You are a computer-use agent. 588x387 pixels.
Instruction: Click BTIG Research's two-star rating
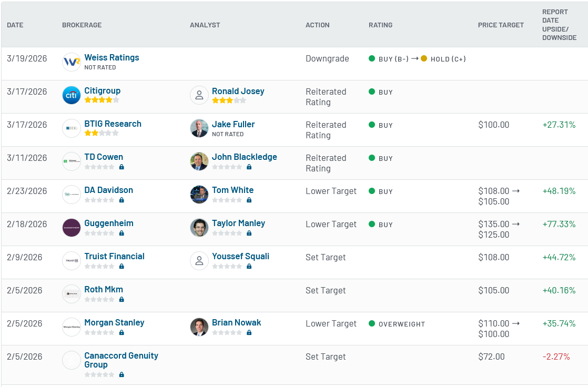pyautogui.click(x=102, y=133)
